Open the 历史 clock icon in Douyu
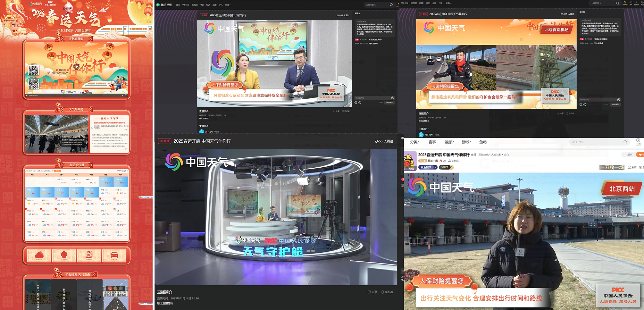The width and height of the screenshot is (644, 310). click(638, 142)
